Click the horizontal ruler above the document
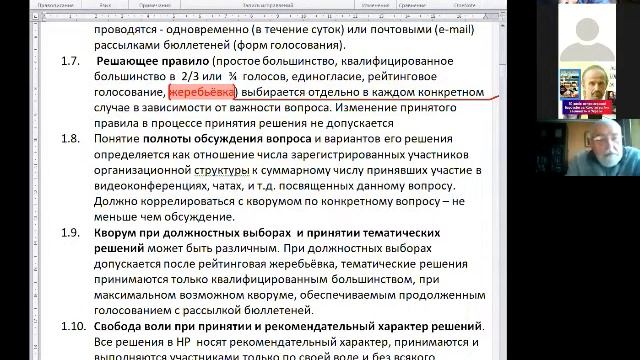The height and width of the screenshot is (360, 640). click(x=270, y=16)
